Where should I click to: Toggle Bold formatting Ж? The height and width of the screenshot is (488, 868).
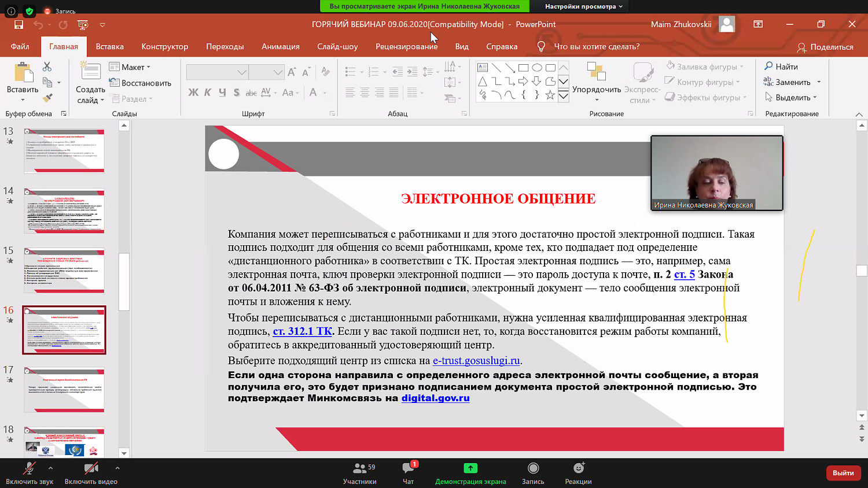click(x=193, y=93)
